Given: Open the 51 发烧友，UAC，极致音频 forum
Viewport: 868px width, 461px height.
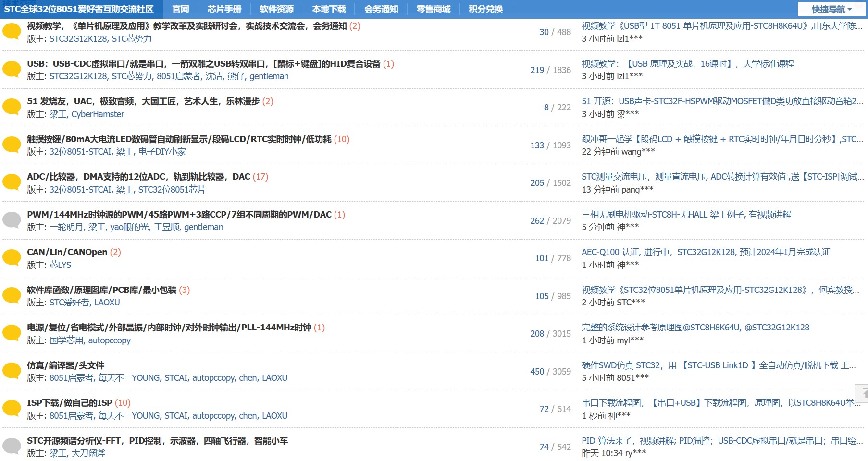Looking at the screenshot, I should [143, 101].
